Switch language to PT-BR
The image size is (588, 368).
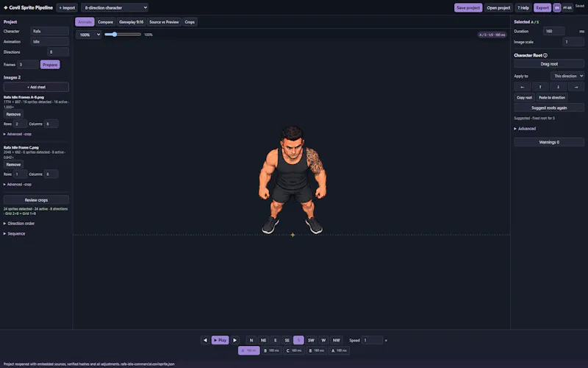click(x=567, y=7)
